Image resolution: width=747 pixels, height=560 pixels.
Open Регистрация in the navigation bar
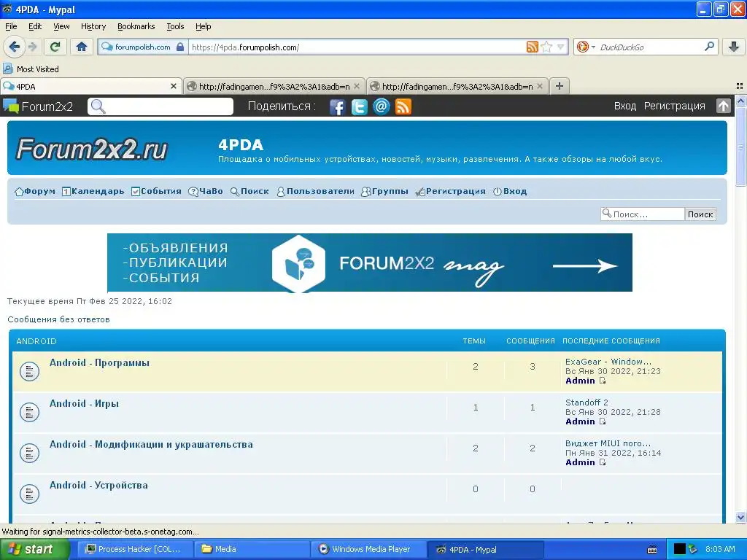450,192
